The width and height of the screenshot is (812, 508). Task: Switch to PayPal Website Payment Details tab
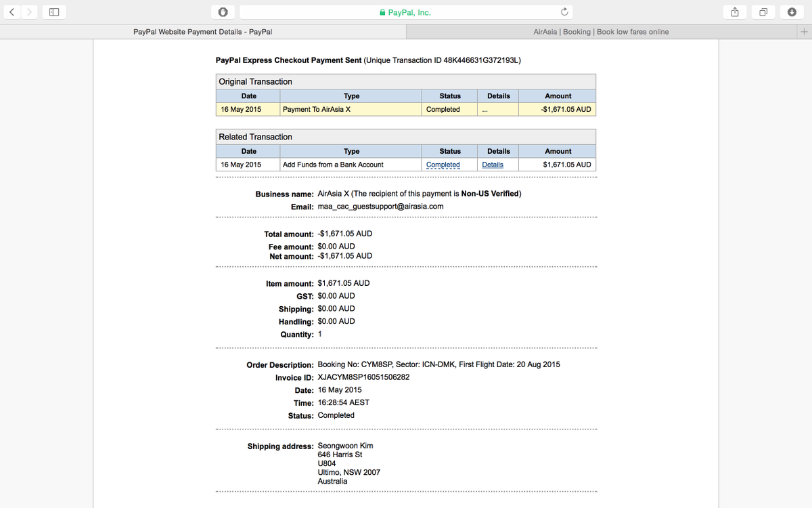[x=203, y=32]
